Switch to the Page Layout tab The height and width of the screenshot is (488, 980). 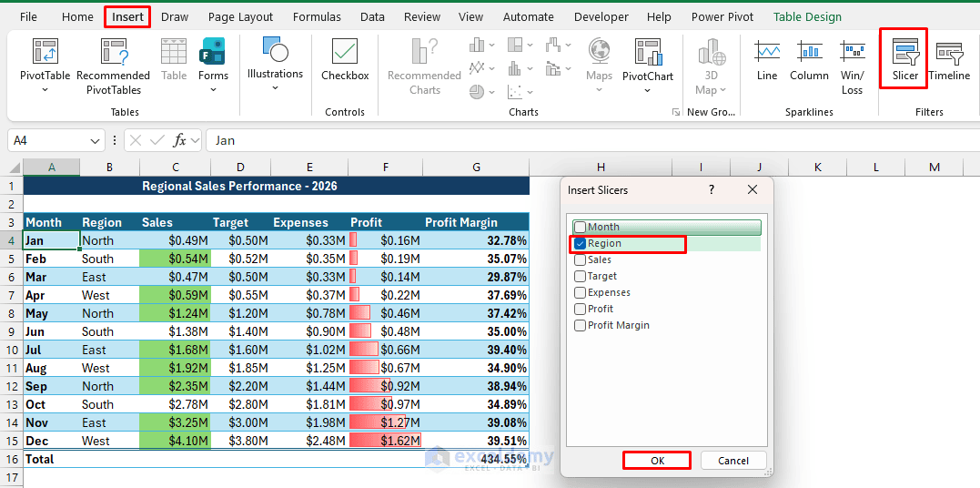240,17
